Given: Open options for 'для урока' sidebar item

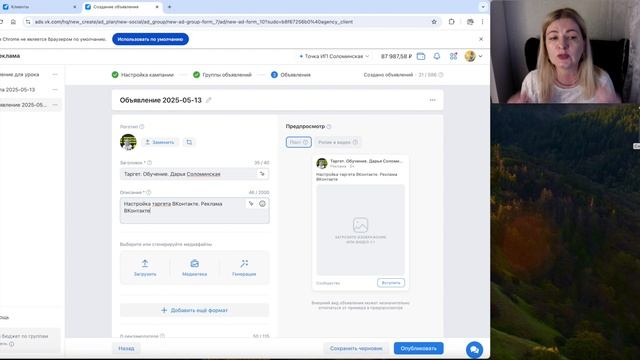Looking at the screenshot, I should (55, 74).
